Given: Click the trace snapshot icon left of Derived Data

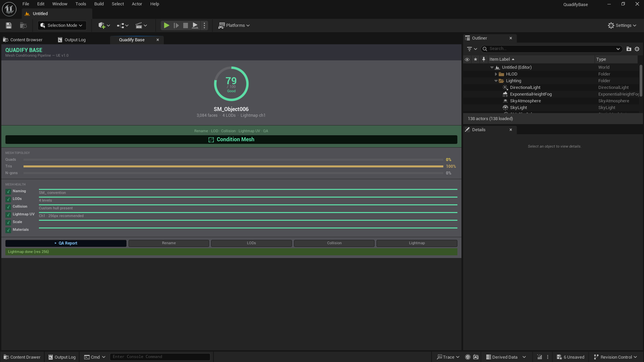Looking at the screenshot, I should coord(476,357).
